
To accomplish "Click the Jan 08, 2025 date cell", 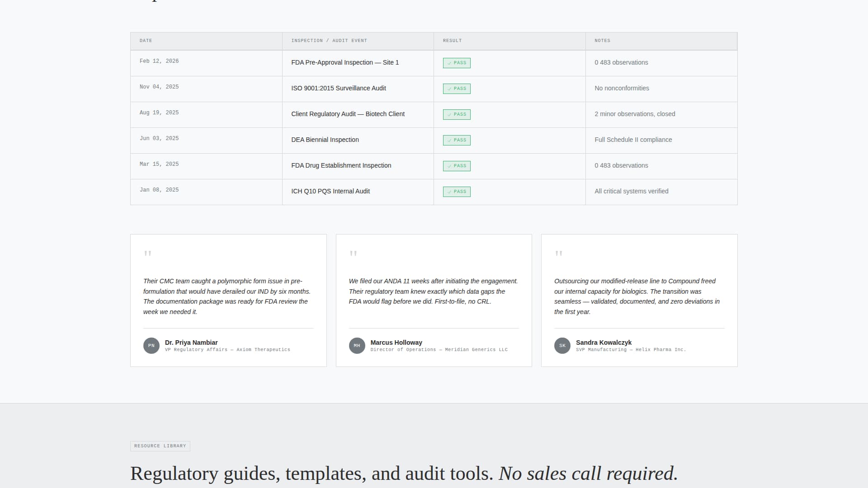I will click(x=159, y=190).
